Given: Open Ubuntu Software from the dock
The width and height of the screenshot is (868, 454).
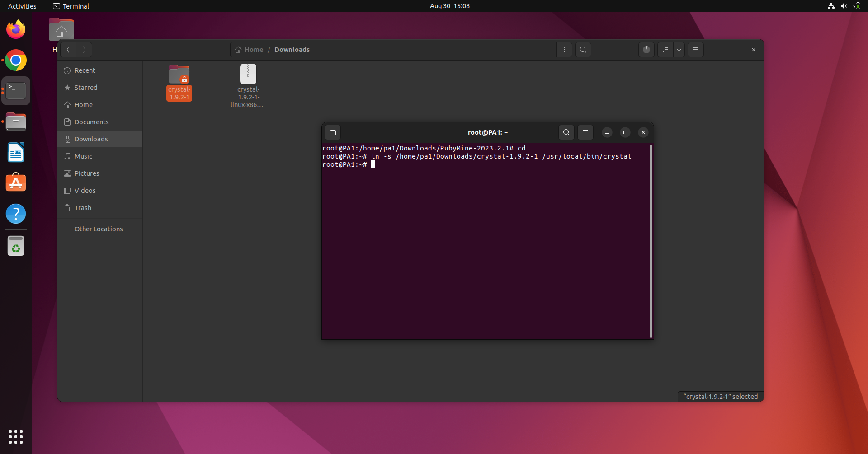Looking at the screenshot, I should click(15, 183).
